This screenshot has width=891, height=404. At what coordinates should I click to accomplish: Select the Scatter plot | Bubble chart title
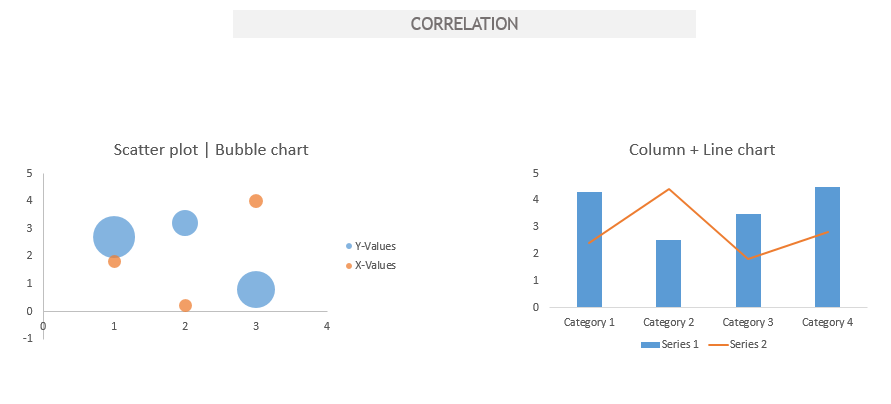coord(211,150)
